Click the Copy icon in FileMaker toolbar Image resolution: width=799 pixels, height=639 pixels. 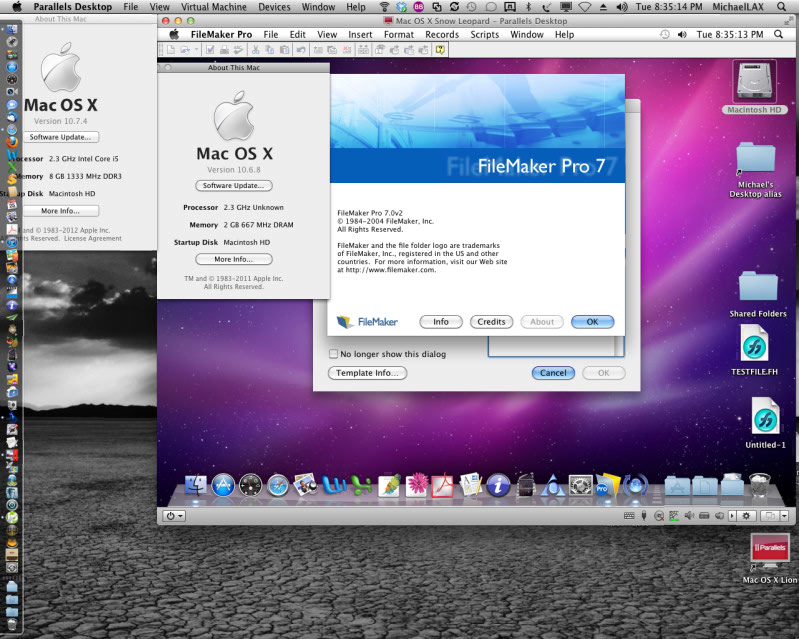coord(270,49)
